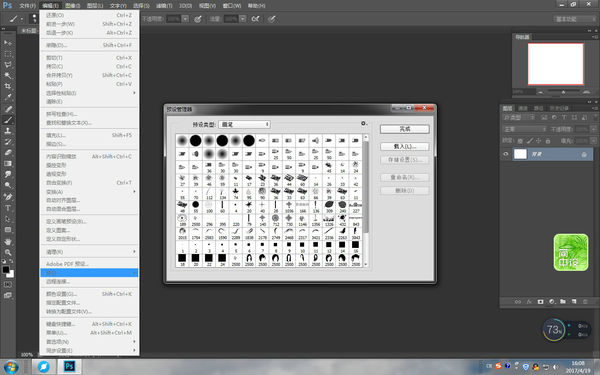600x375 pixels.
Task: Click the Photoshop icon in Windows taskbar
Action: 69,366
